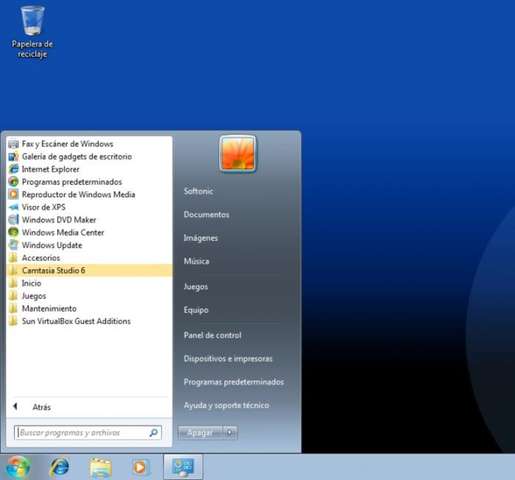
Task: Expand the Juegos folder in the programs list
Action: (89, 296)
